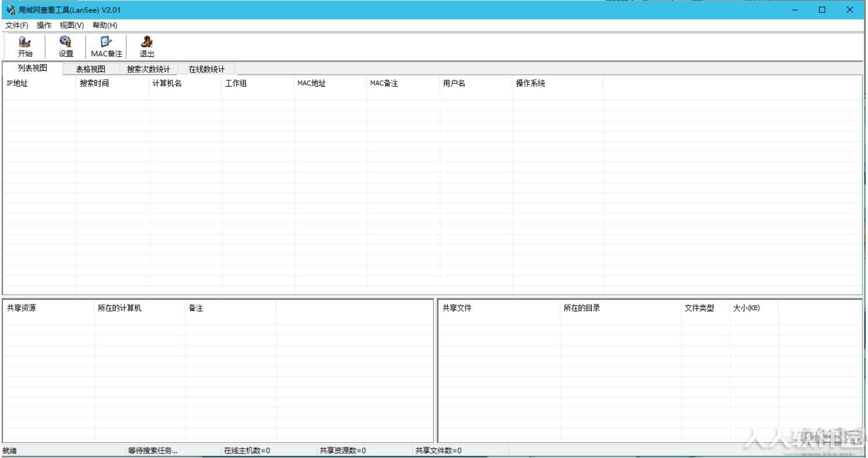This screenshot has width=868, height=458.
Task: Sort by the 用户名 column header
Action: click(x=476, y=83)
